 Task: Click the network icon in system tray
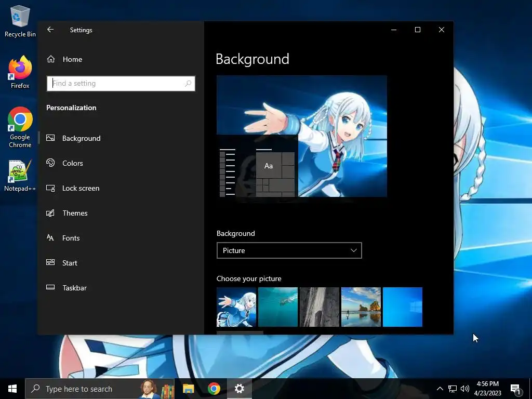[453, 389]
